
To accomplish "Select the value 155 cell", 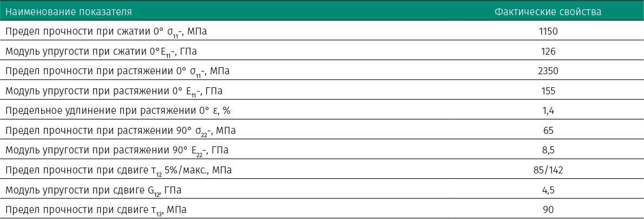I will point(548,91).
